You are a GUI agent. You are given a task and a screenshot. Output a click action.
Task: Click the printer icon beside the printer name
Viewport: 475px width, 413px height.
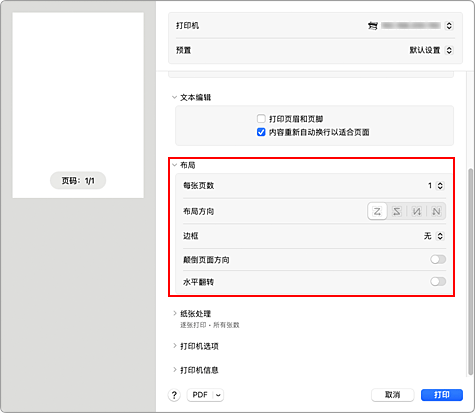[373, 26]
